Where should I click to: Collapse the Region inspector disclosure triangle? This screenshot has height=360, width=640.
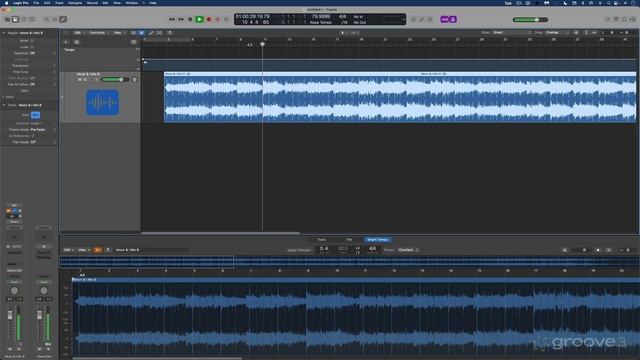[4, 33]
